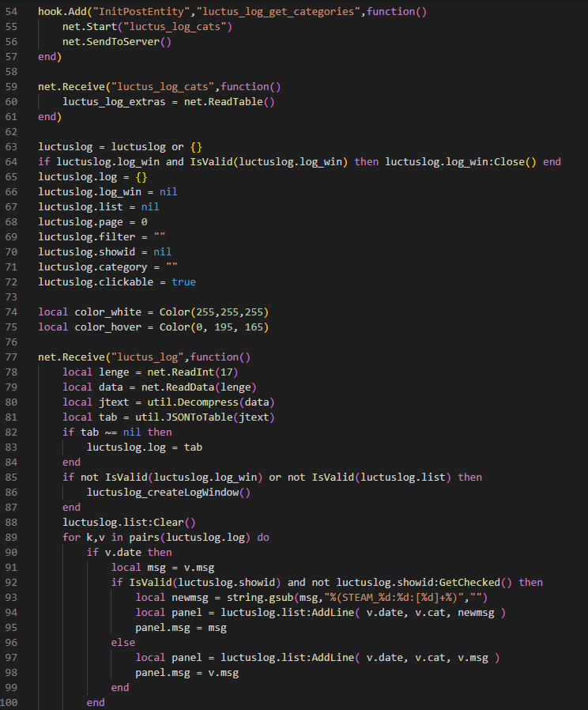Click Color(255,255,255) value
588x710 pixels.
click(x=213, y=312)
